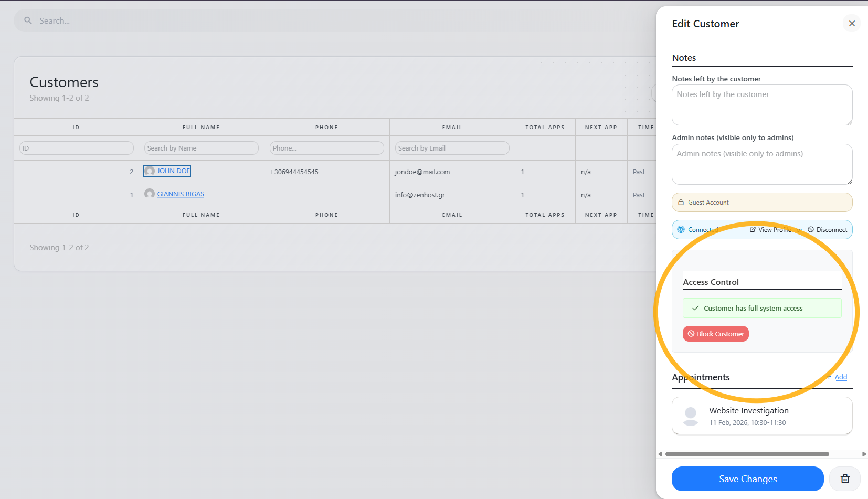This screenshot has height=499, width=868.
Task: Click the Save Changes button
Action: (747, 479)
